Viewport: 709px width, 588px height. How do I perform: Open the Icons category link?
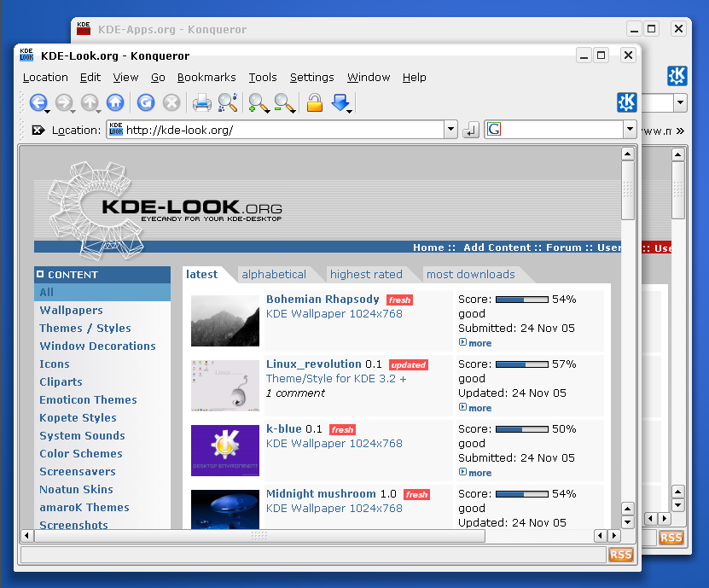click(55, 364)
